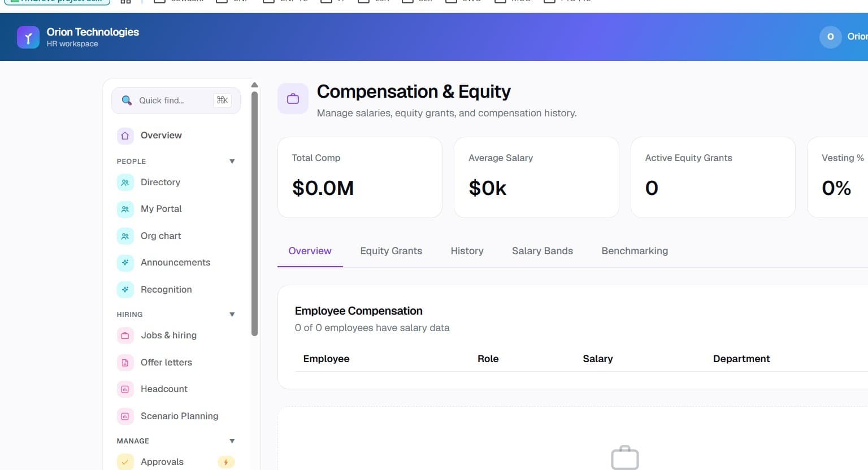Click the chart icon beside Headcount
This screenshot has height=470, width=868.
point(125,389)
